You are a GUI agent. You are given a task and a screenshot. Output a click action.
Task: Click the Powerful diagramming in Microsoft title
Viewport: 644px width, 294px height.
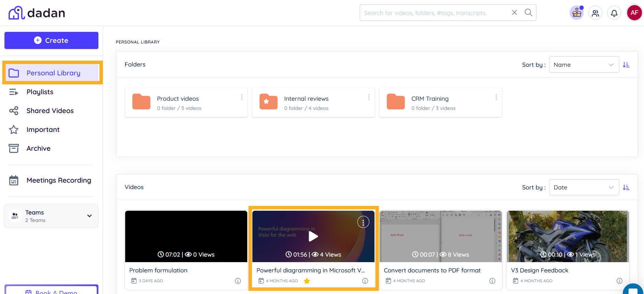pyautogui.click(x=311, y=270)
